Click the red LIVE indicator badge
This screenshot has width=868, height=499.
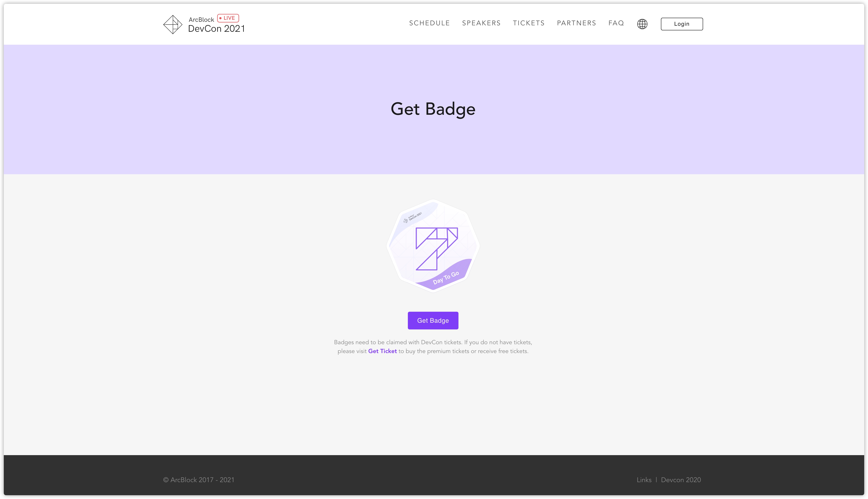(228, 18)
